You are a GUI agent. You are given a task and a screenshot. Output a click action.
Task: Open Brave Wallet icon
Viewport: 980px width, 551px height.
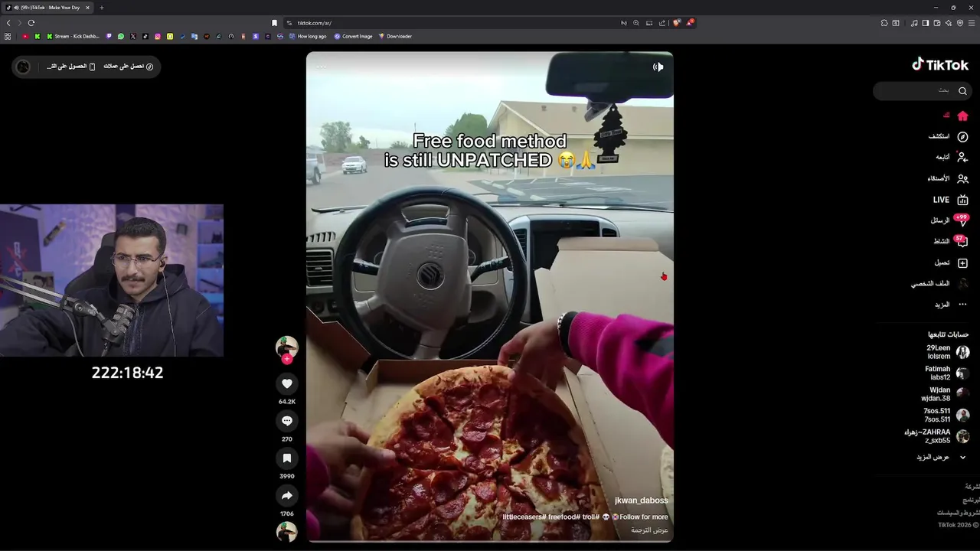coord(937,23)
